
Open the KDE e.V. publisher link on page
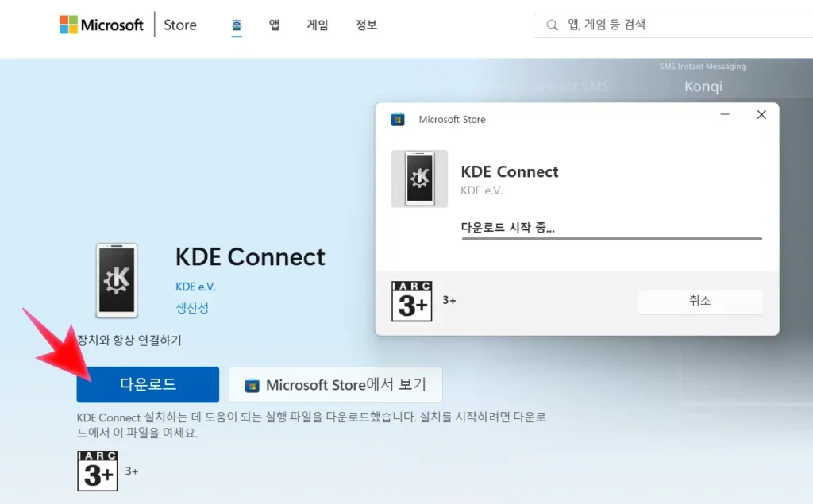click(195, 287)
